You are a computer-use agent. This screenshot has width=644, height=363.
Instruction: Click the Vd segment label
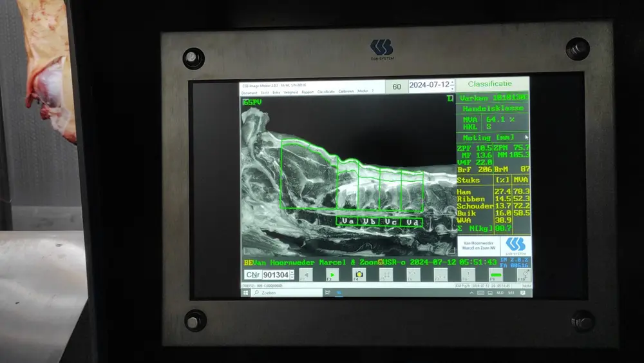[412, 222]
